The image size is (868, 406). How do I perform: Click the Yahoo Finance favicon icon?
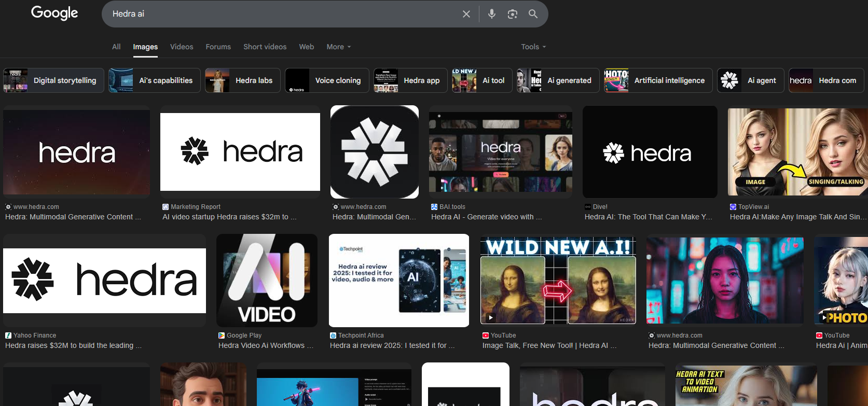coord(8,335)
